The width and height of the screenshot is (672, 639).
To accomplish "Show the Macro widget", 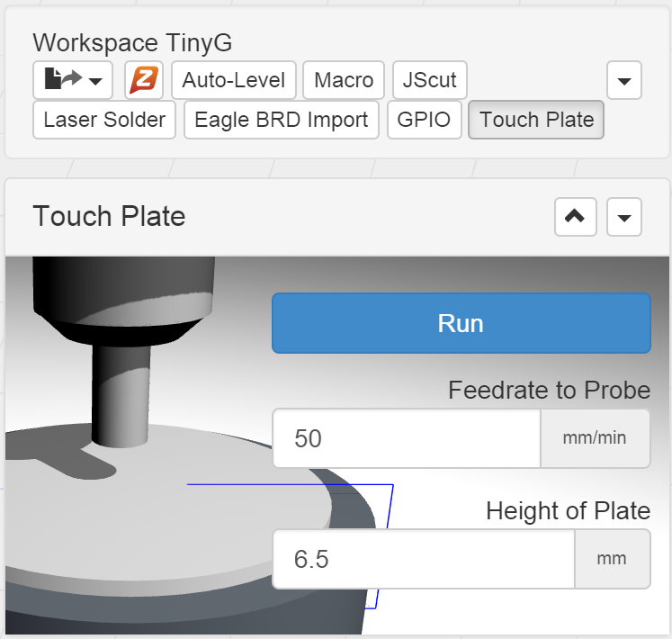I will pos(344,81).
